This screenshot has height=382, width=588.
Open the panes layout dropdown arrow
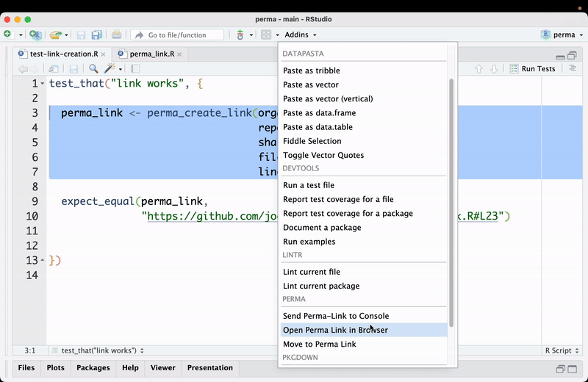(x=278, y=35)
